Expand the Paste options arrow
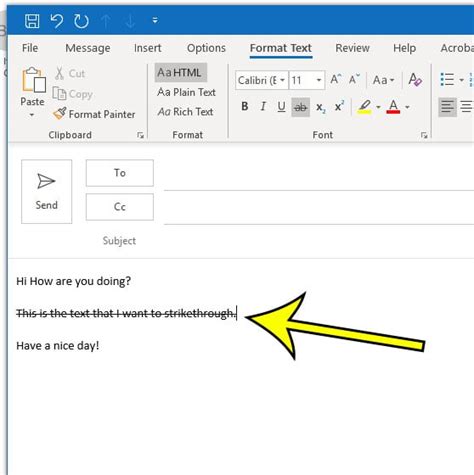 click(x=32, y=115)
